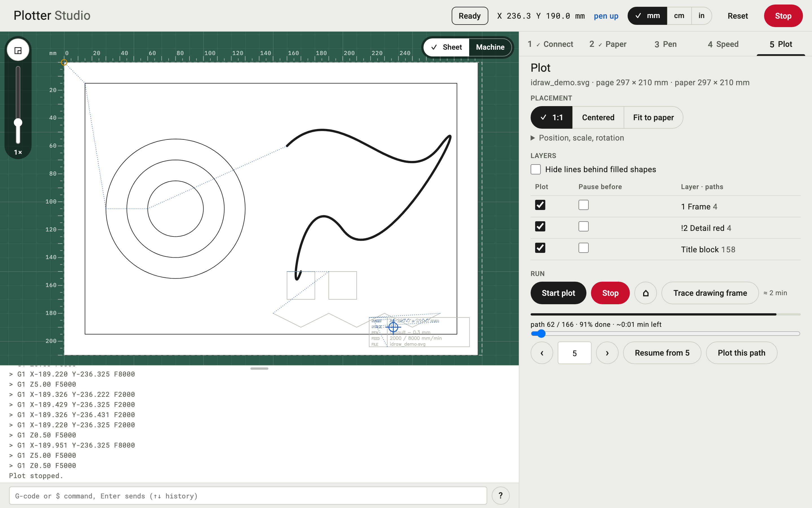The height and width of the screenshot is (508, 812).
Task: Click the blue crosshair pen position marker
Action: point(393,327)
